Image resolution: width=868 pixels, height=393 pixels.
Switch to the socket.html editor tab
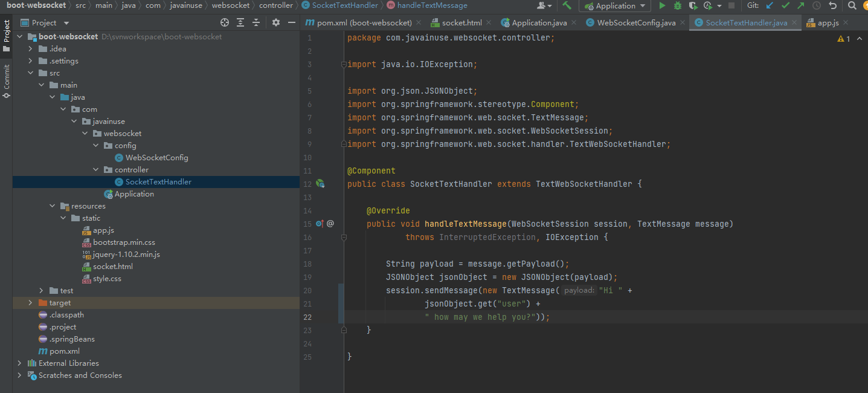click(x=461, y=23)
